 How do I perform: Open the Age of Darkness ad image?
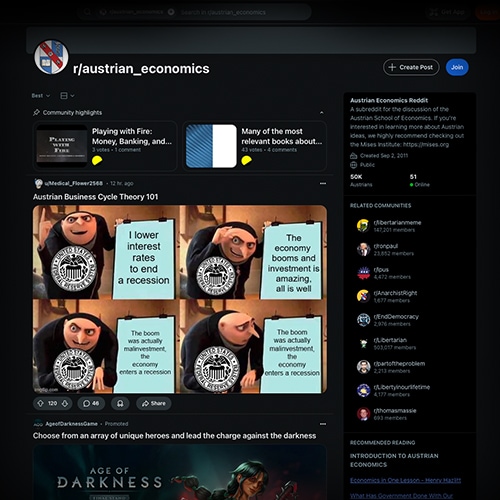[x=180, y=472]
